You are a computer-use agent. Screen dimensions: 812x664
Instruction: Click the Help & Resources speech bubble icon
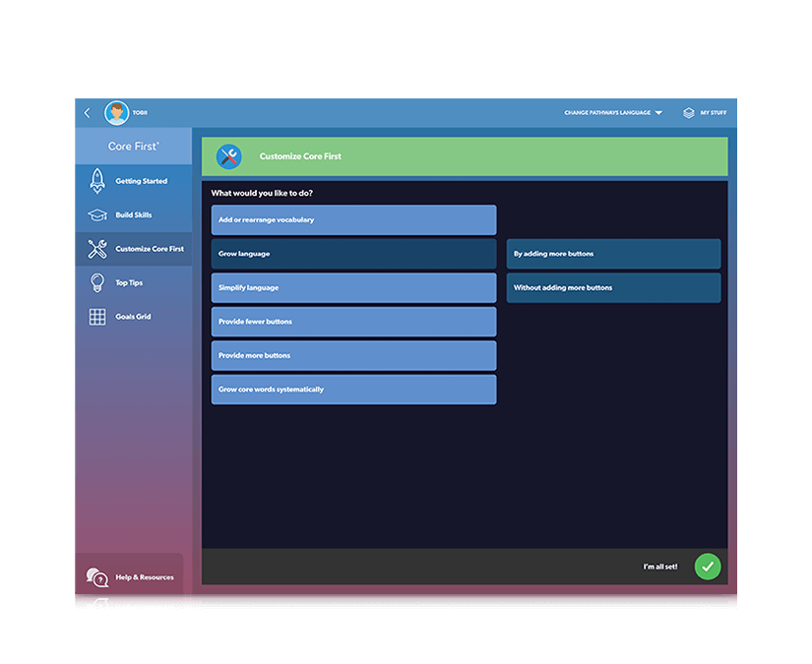[95, 577]
